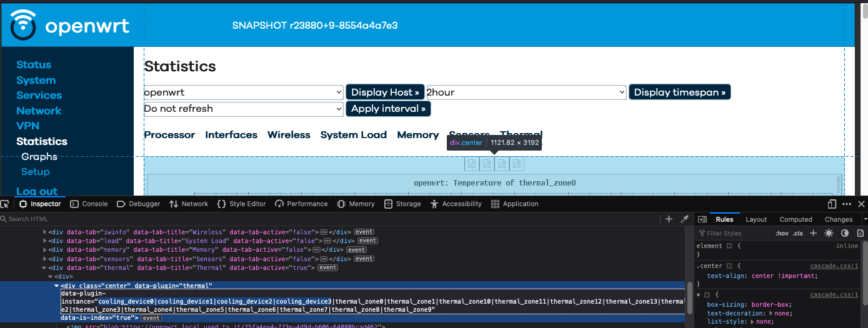Open the System Load statistics tab
868x328 pixels.
click(353, 135)
